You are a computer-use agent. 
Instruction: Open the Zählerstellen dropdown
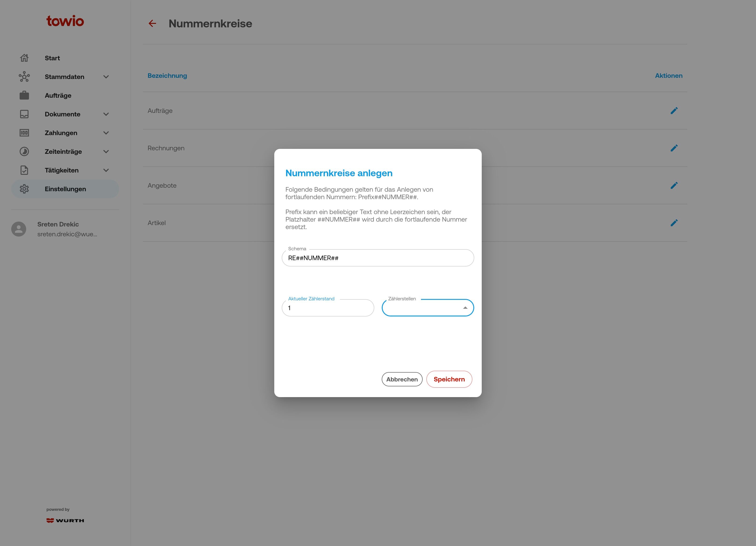point(428,308)
